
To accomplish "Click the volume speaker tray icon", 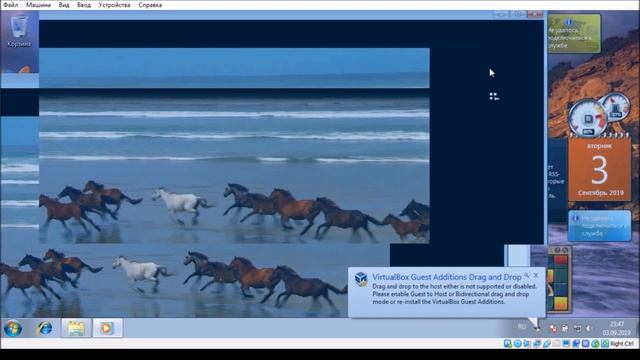I will pyautogui.click(x=588, y=328).
